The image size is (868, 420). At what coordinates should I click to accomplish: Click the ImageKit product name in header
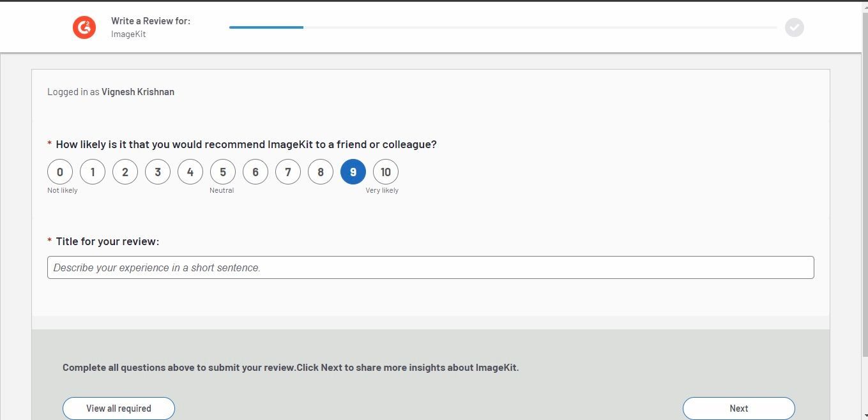128,34
